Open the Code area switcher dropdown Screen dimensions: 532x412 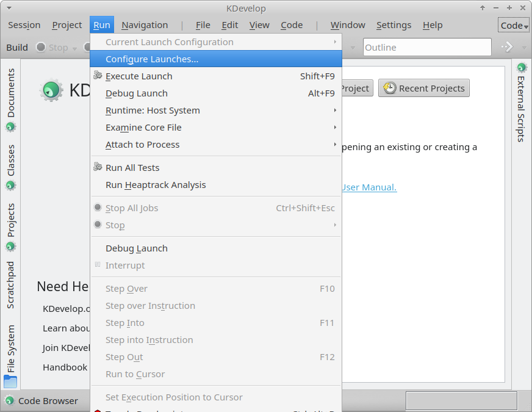coord(514,26)
